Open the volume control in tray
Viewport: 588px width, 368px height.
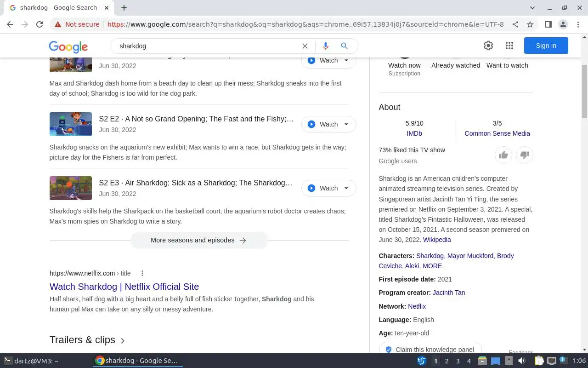tap(522, 361)
